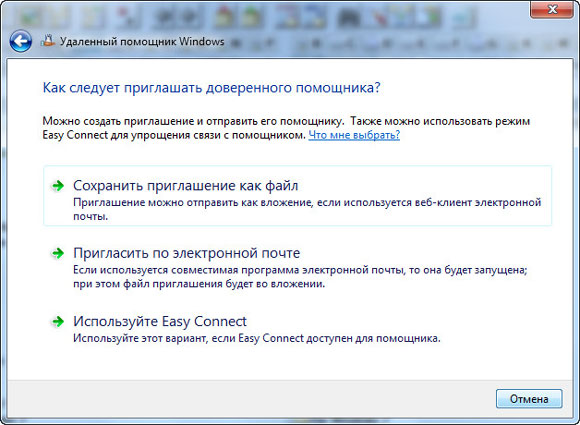Choose Пригласить по электронной почте option

click(186, 253)
